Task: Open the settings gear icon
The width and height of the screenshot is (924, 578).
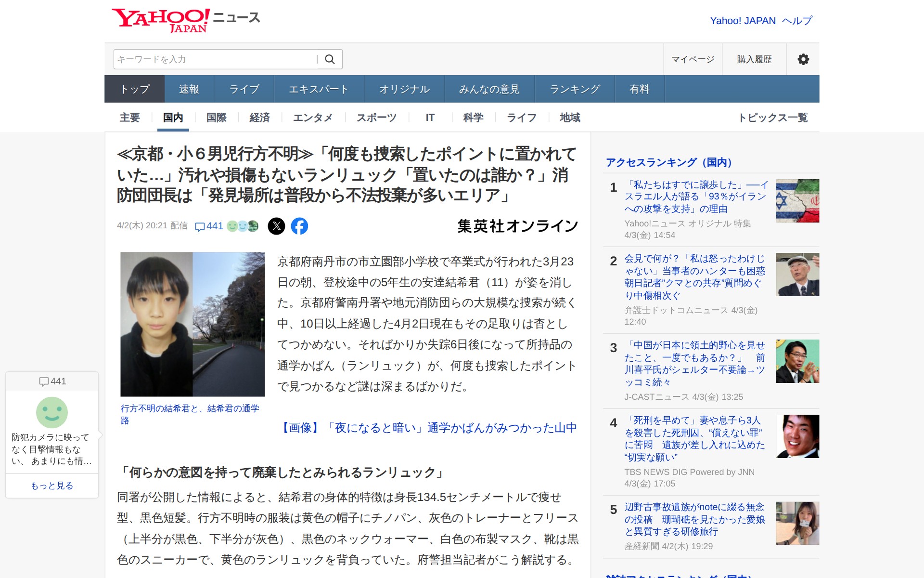Action: (803, 59)
